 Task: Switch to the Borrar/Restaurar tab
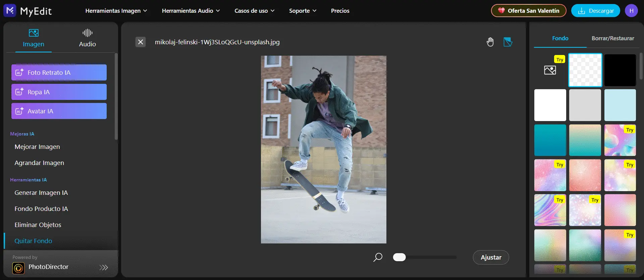coord(613,38)
